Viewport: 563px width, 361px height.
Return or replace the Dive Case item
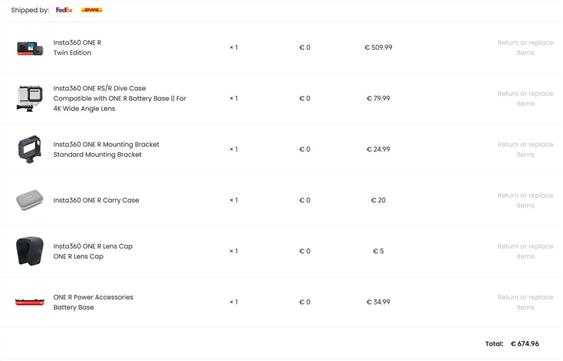point(525,98)
